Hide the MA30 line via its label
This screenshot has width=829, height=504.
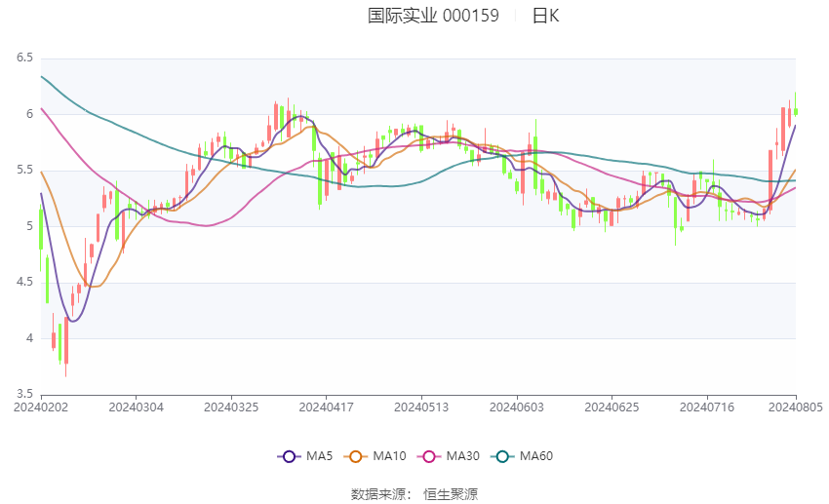click(460, 456)
